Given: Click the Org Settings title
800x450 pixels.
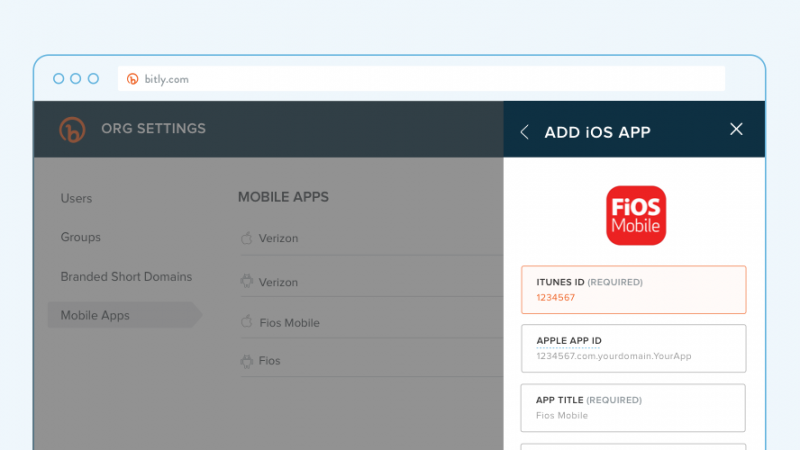Looking at the screenshot, I should pyautogui.click(x=153, y=129).
